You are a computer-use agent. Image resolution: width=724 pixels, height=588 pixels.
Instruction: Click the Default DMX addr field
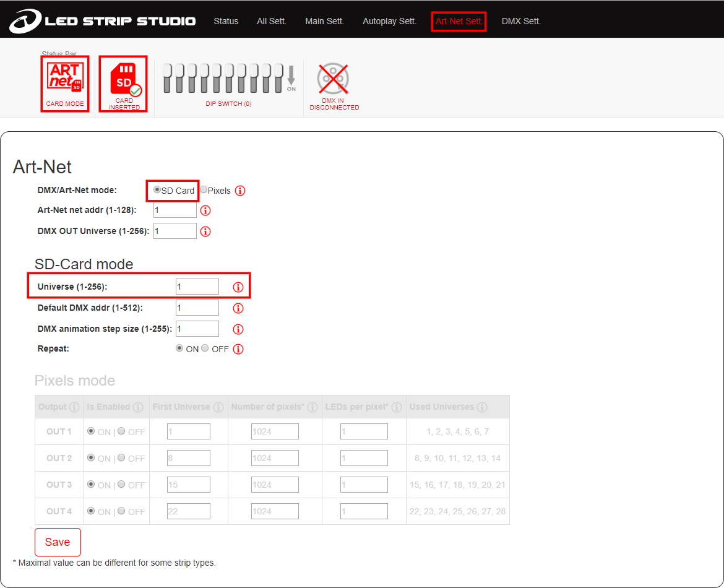197,308
